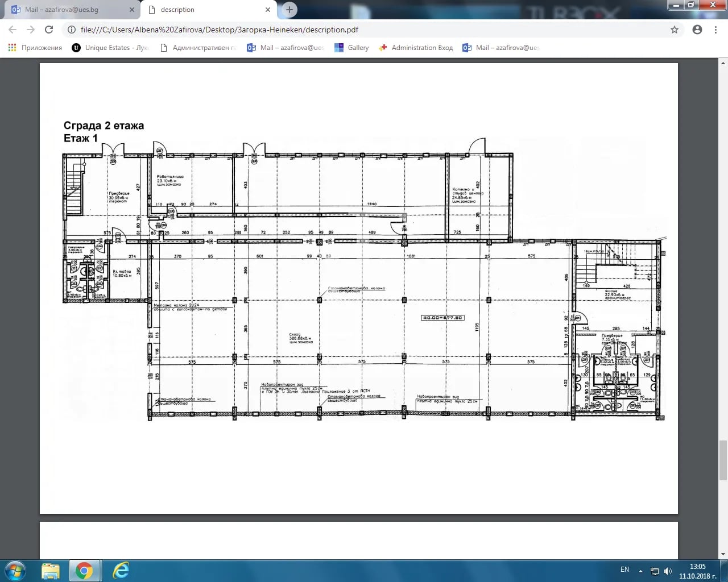Open the Chrome profile account menu
The image size is (728, 582).
697,30
